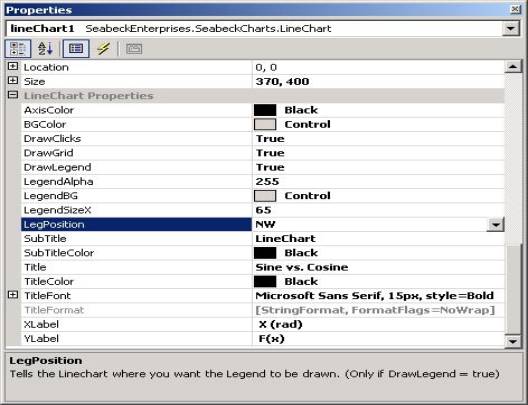Click the Title property name
Viewport: 528px width, 405px height.
point(35,267)
